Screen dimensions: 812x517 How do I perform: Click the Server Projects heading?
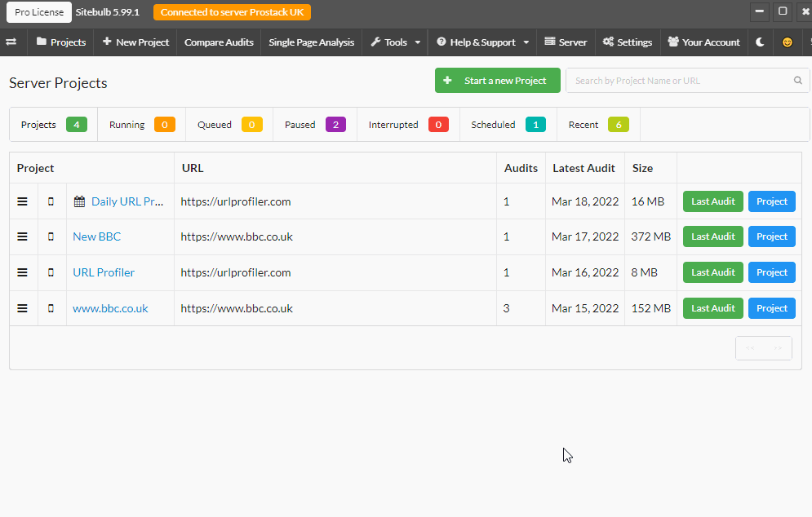(58, 83)
